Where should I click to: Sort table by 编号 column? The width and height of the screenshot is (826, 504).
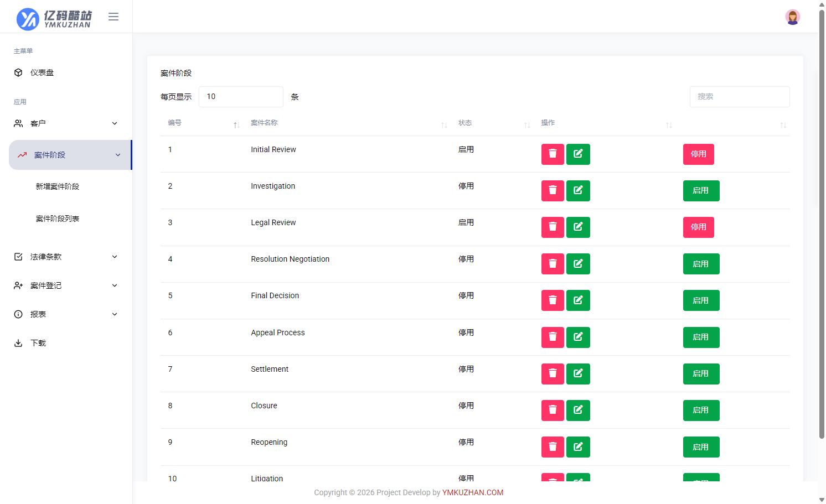pos(202,123)
